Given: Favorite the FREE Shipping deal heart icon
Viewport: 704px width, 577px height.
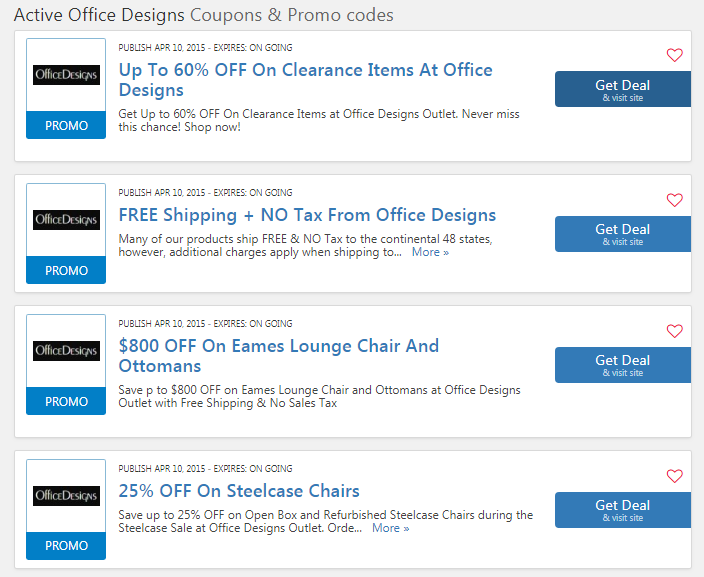Looking at the screenshot, I should [x=674, y=200].
